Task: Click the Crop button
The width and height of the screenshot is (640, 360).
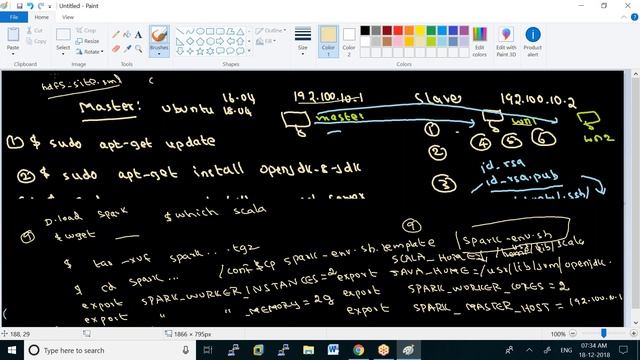Action: 86,31
